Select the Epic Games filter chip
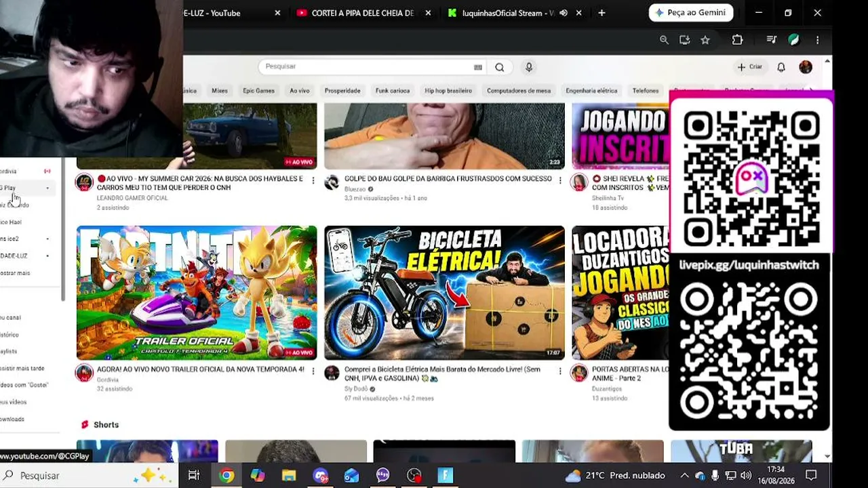This screenshot has height=488, width=868. coord(258,91)
